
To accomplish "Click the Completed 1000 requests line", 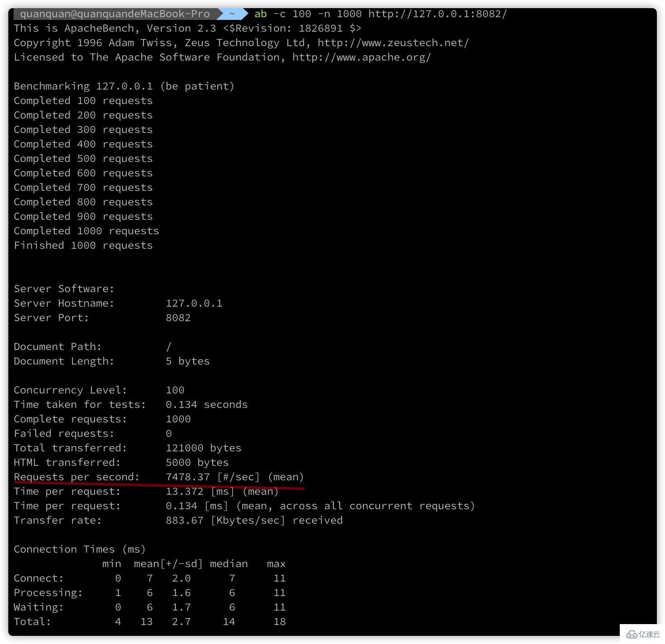I will [x=86, y=231].
